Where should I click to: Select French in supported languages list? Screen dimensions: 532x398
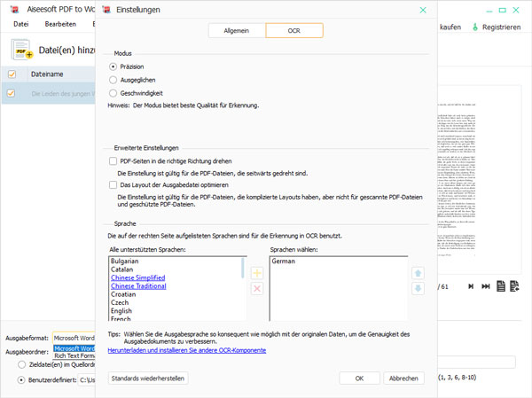(x=121, y=318)
